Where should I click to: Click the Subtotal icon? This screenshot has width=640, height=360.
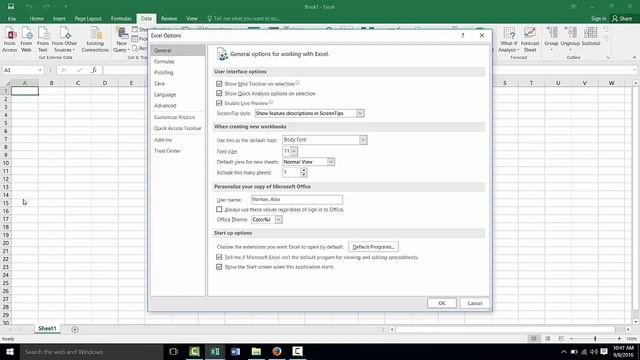click(591, 36)
